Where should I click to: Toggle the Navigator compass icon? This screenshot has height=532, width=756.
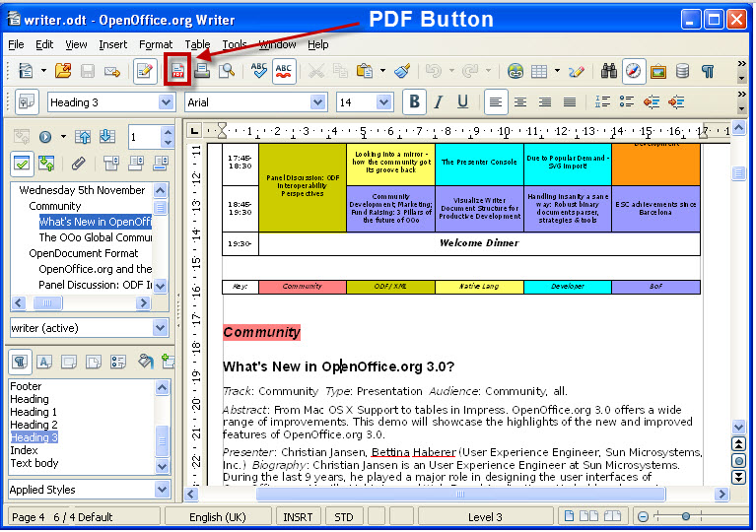click(633, 71)
